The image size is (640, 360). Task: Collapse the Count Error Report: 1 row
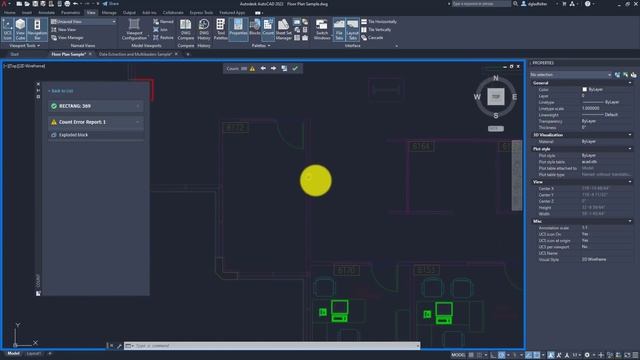tap(96, 122)
